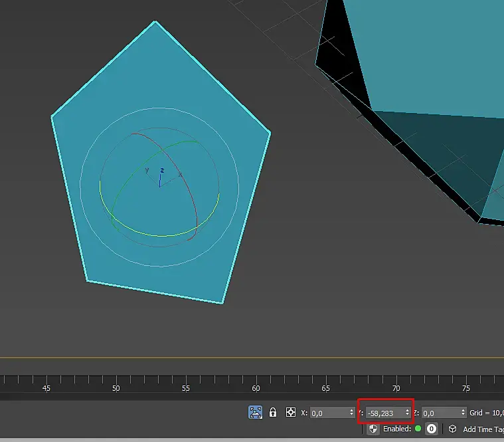Click the Isolate Selection toggle icon
The height and width of the screenshot is (442, 504).
255,413
